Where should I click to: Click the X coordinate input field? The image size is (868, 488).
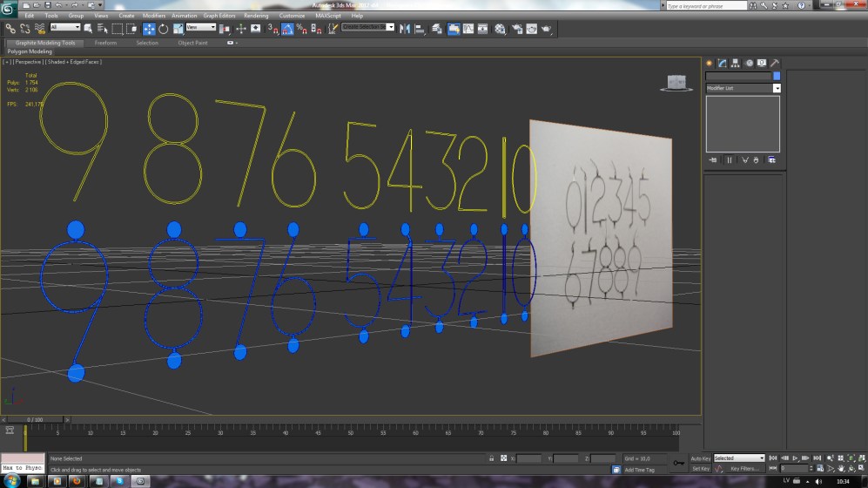point(528,458)
